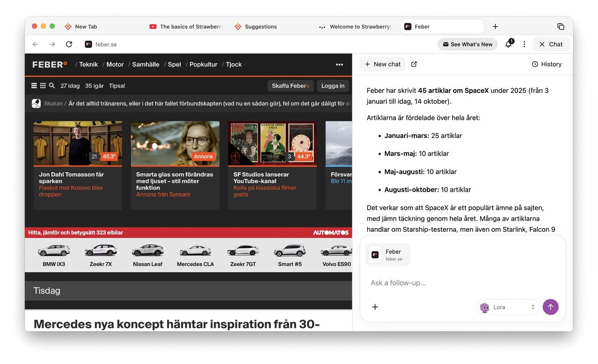Attach a file with the plus button

coord(375,307)
